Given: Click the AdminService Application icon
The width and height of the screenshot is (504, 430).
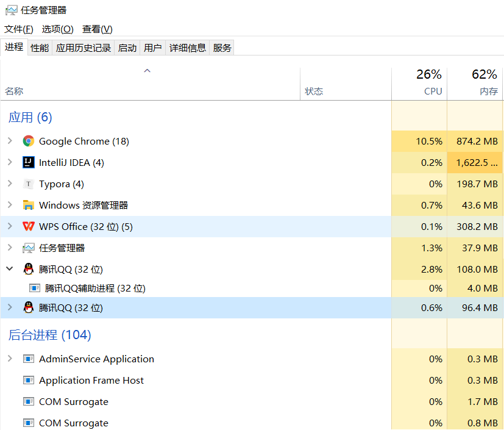Looking at the screenshot, I should [29, 359].
